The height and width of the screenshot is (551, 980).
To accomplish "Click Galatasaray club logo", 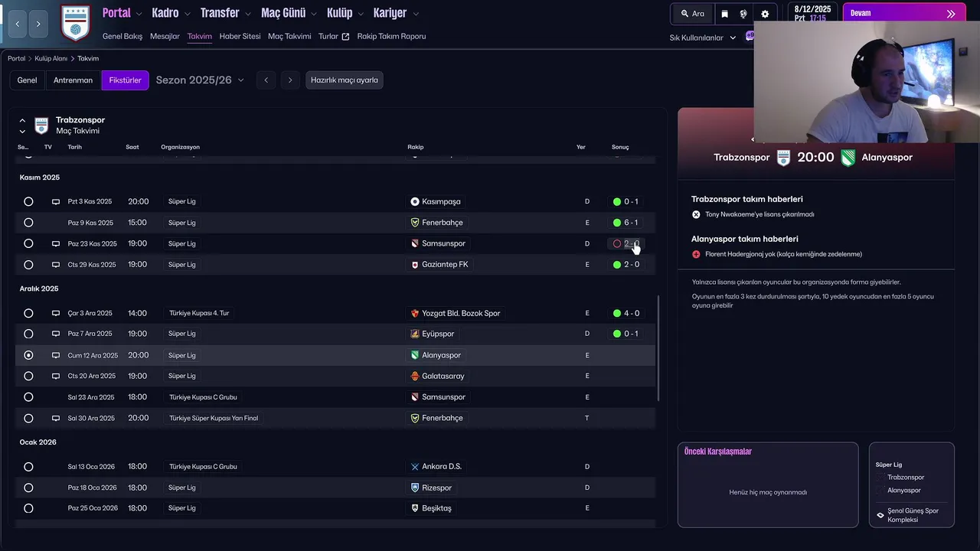I will pos(415,376).
